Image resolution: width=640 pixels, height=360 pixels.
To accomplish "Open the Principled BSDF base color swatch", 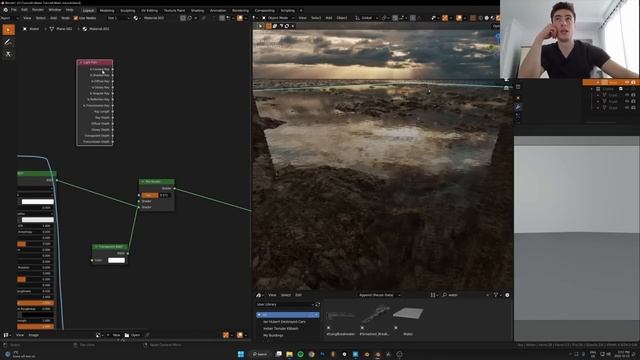I will pyautogui.click(x=38, y=202).
